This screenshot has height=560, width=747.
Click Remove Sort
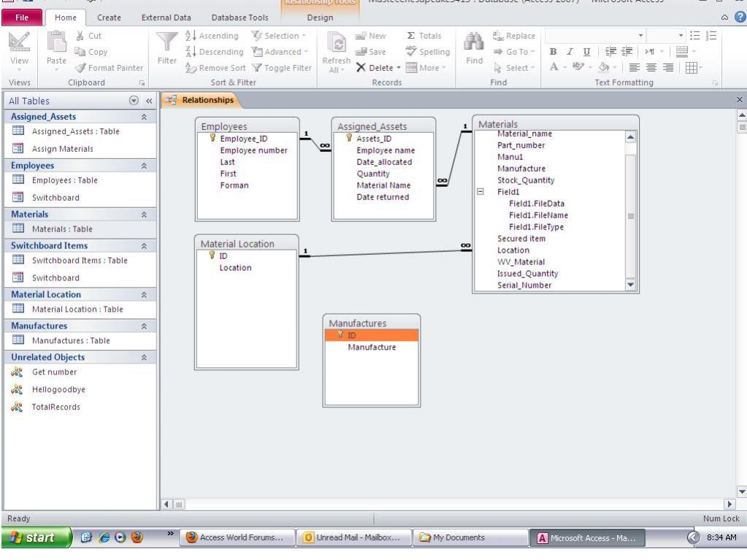point(215,68)
